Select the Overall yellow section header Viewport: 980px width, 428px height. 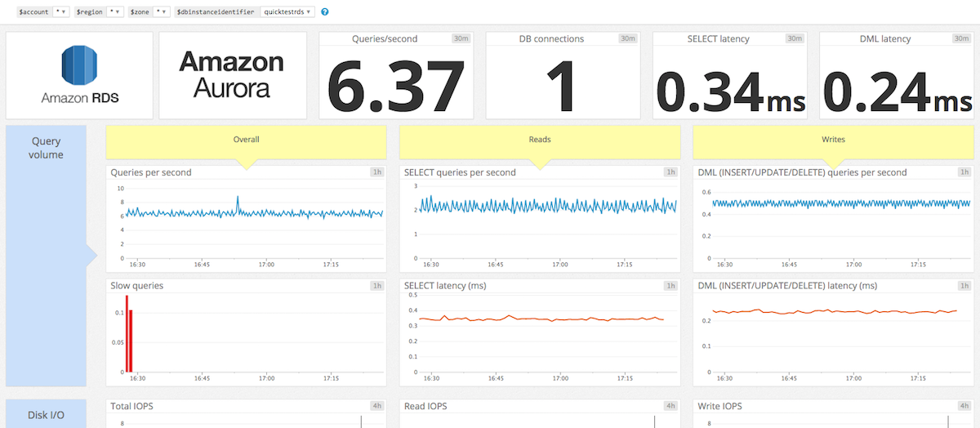(x=246, y=140)
